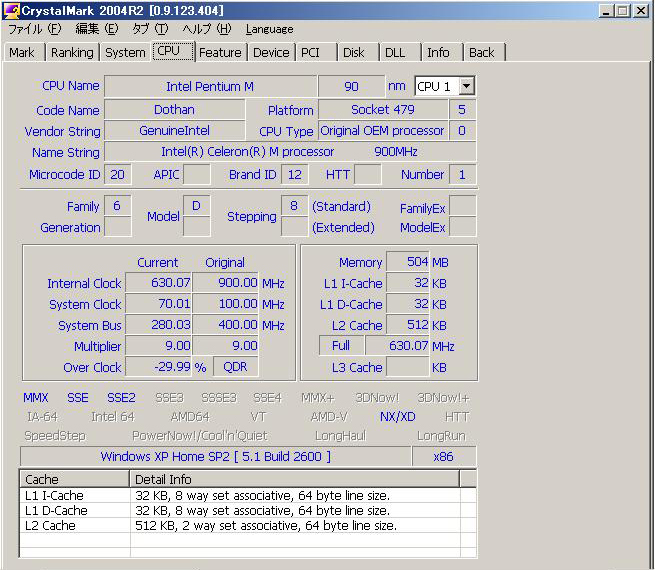Open the Language menu
This screenshot has width=655, height=570.
[x=270, y=29]
